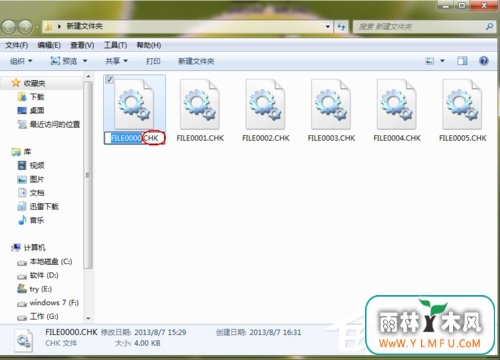Expand the address bar history dropdown

328,27
